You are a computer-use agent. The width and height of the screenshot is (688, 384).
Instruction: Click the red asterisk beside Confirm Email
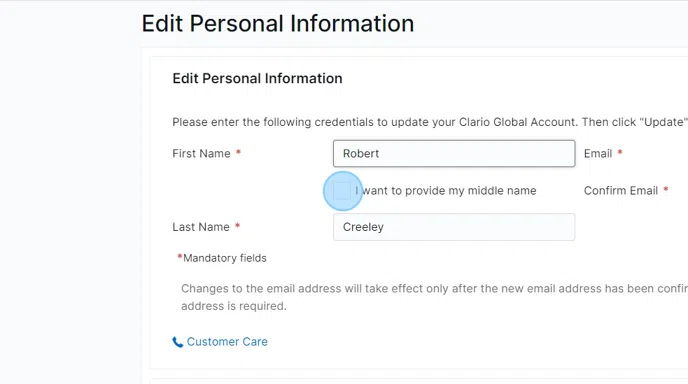(666, 189)
